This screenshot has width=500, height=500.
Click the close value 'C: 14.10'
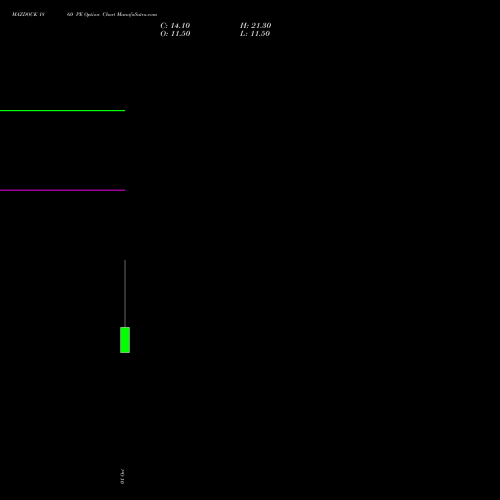[175, 26]
